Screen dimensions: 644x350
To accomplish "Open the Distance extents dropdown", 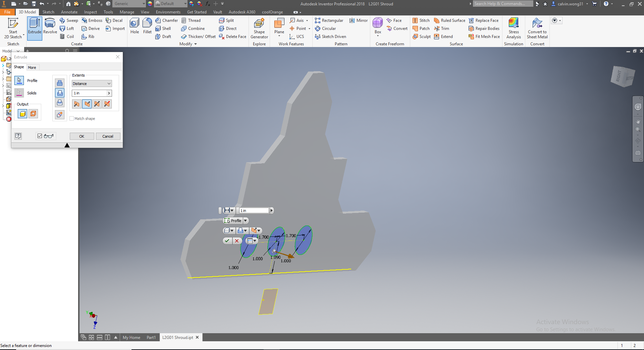I will point(91,83).
